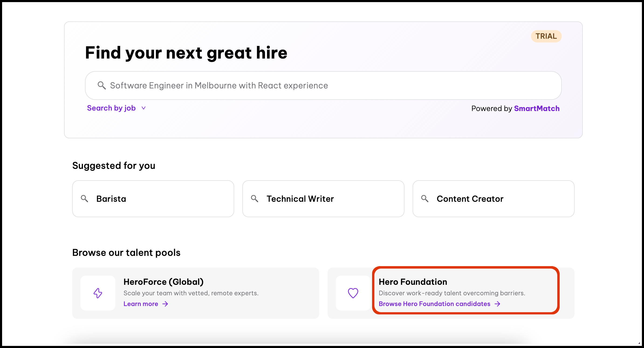Click the Hero Foundation heart icon
The width and height of the screenshot is (644, 348).
pyautogui.click(x=353, y=293)
